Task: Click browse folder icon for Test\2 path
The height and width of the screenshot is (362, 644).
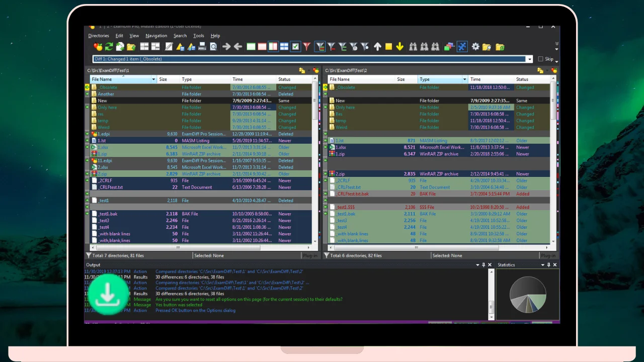Action: pyautogui.click(x=540, y=70)
